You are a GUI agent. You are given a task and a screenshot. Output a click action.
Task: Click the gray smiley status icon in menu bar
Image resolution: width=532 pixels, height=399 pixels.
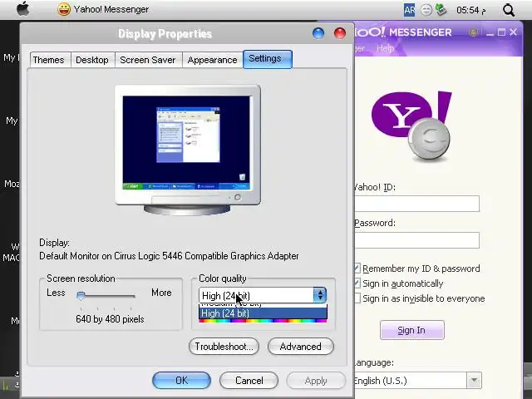[426, 10]
